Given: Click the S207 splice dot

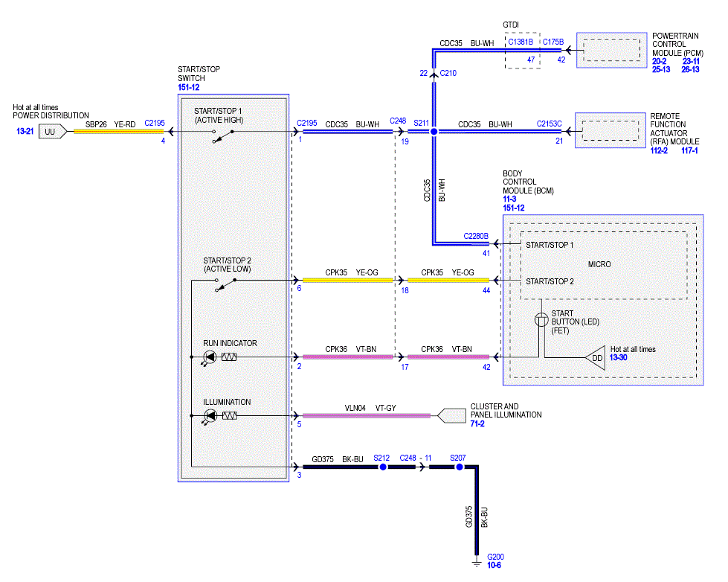Looking at the screenshot, I should click(x=459, y=467).
